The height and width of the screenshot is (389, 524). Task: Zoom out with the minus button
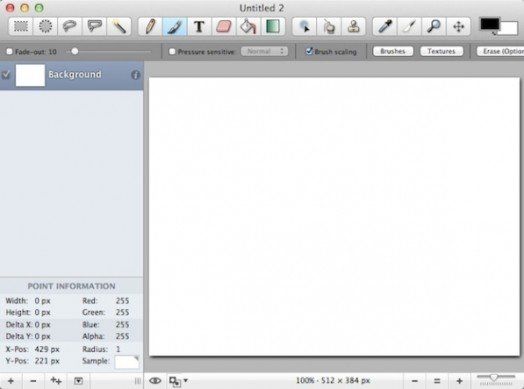click(415, 381)
